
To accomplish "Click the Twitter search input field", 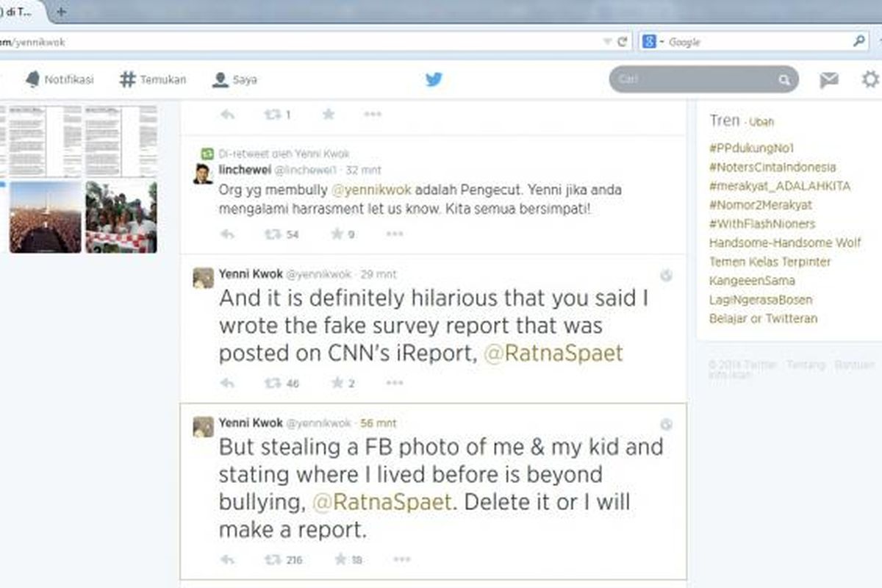I will pos(695,79).
